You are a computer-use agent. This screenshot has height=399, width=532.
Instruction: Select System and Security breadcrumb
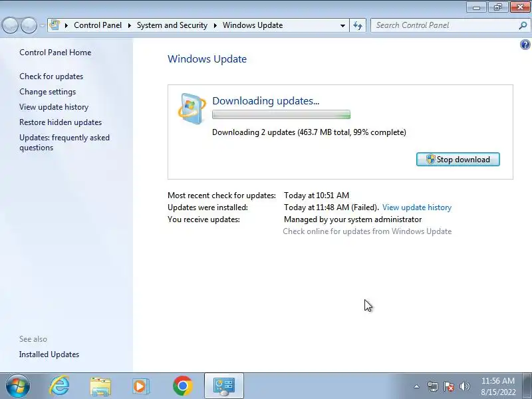[x=172, y=25]
